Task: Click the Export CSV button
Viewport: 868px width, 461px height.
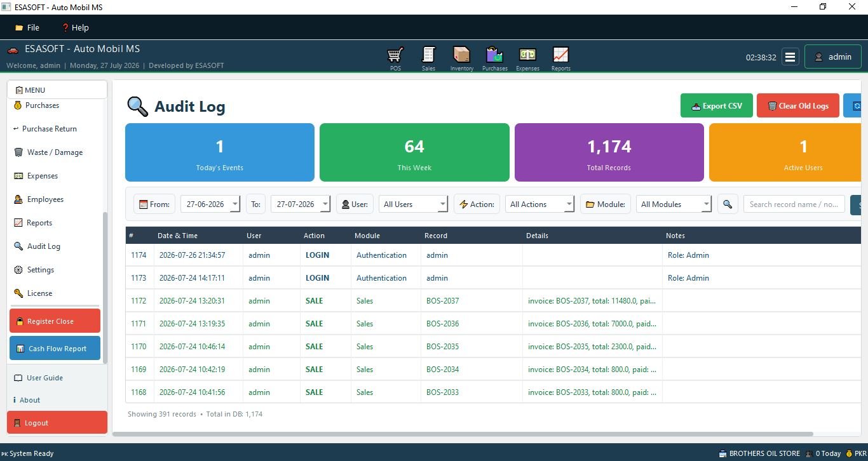Action: (717, 105)
